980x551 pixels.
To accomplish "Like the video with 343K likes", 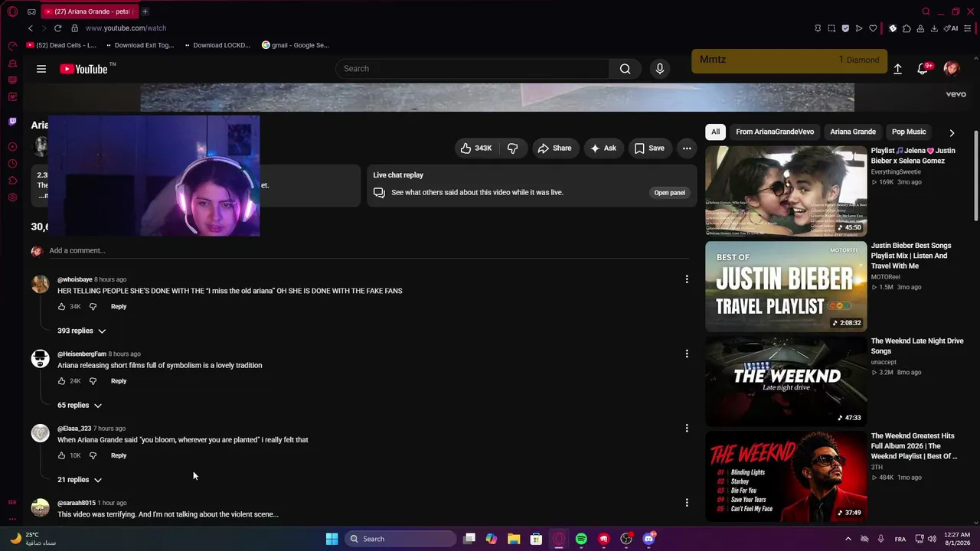I will pos(475,148).
